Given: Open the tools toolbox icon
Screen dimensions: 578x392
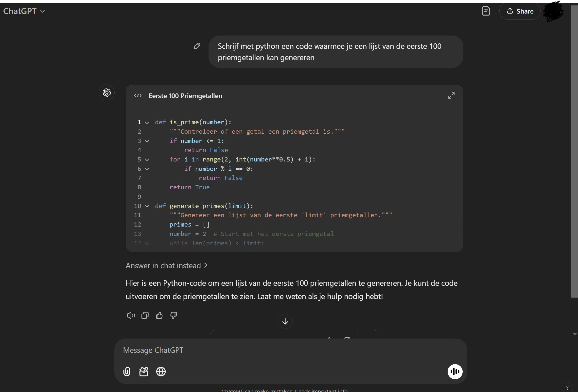Looking at the screenshot, I should (x=144, y=372).
